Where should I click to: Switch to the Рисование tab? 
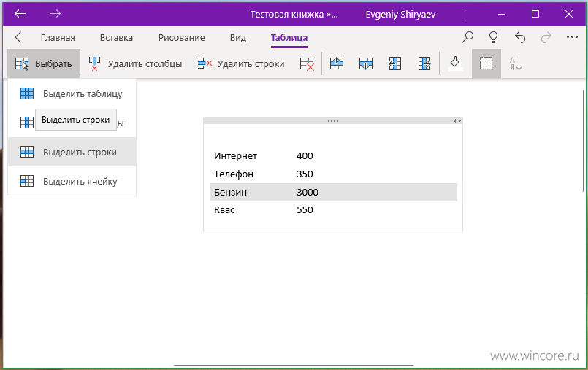point(181,37)
